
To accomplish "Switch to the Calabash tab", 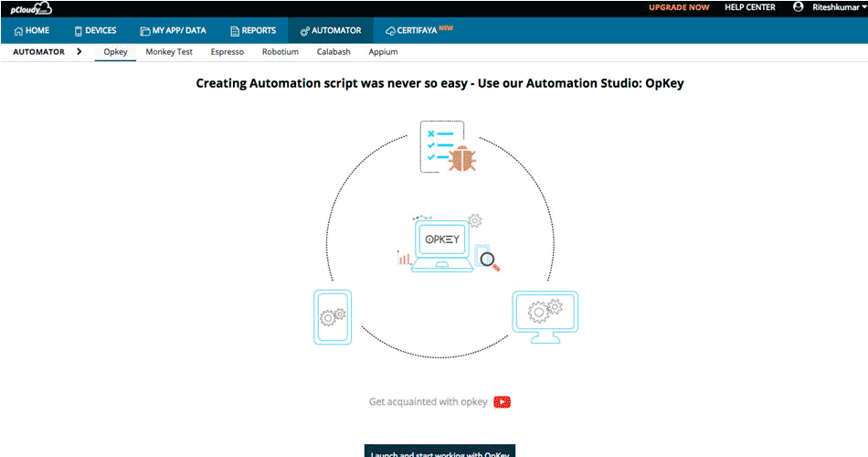I will pyautogui.click(x=333, y=51).
